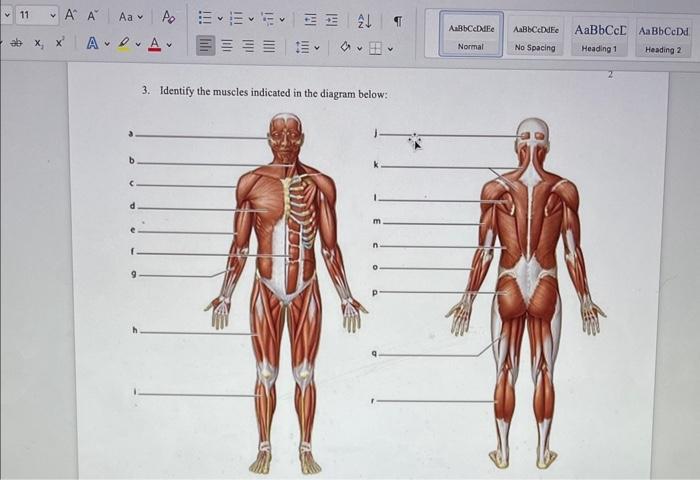
Task: Open shading color dropdown arrow
Action: click(x=359, y=48)
